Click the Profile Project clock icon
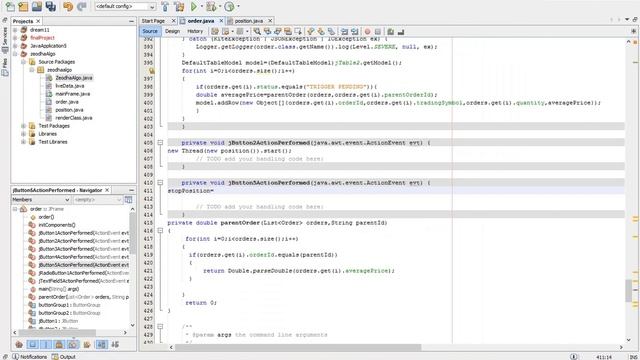The height and width of the screenshot is (360, 640). 229,7
